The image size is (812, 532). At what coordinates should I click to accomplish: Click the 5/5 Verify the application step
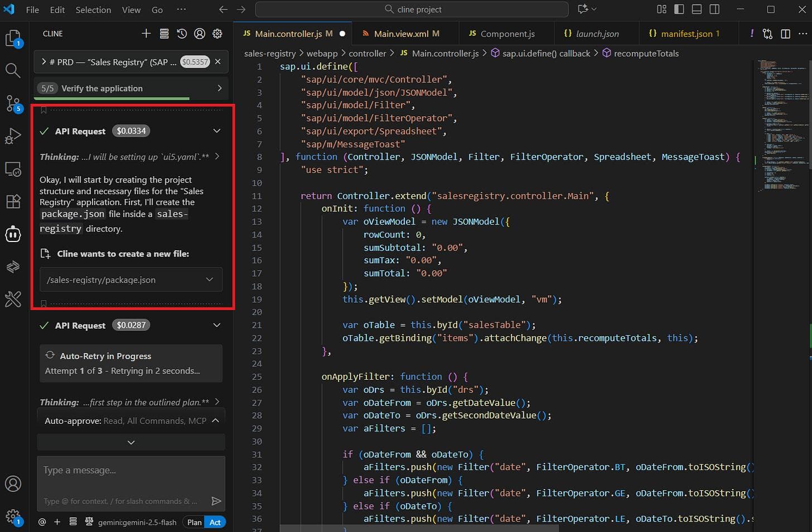(130, 88)
